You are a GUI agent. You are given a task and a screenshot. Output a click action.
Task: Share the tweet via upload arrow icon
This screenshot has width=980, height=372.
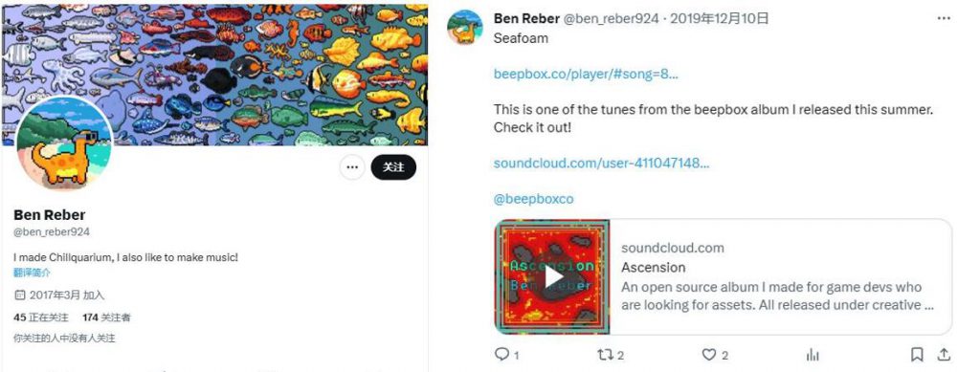[943, 355]
